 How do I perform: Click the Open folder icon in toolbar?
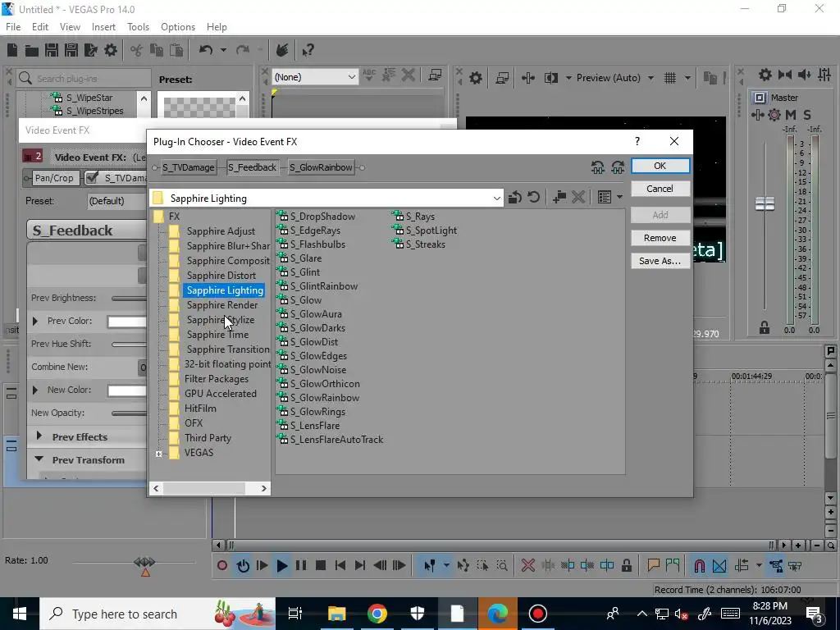click(32, 50)
